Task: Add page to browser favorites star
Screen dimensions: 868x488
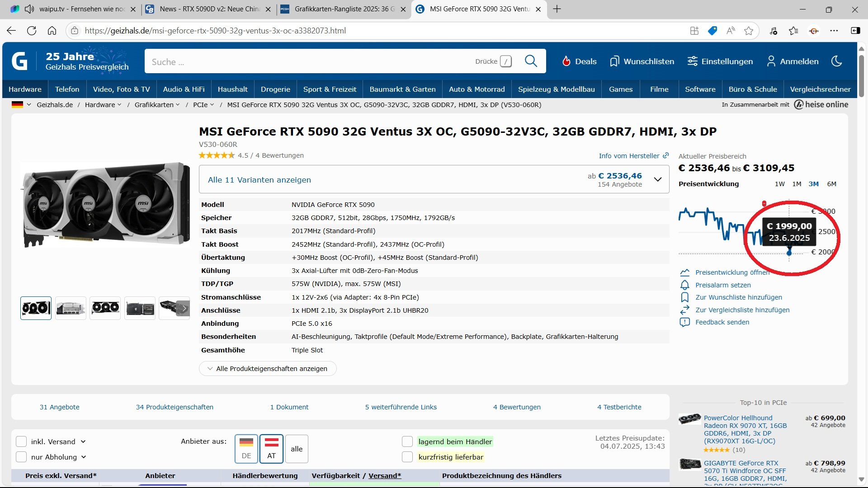Action: (x=749, y=31)
